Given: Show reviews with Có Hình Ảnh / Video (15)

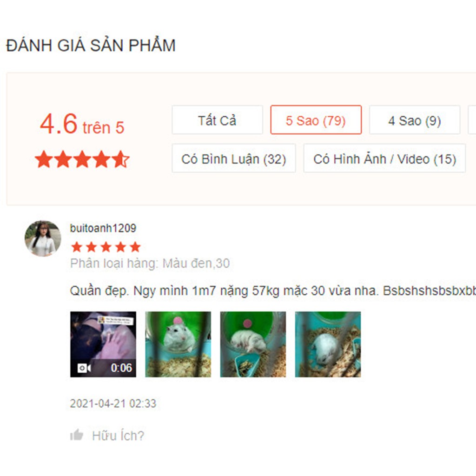Looking at the screenshot, I should pyautogui.click(x=384, y=158).
